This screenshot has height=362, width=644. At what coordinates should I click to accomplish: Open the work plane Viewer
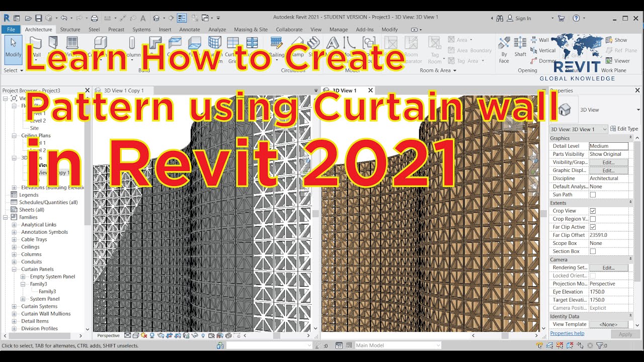pos(617,61)
